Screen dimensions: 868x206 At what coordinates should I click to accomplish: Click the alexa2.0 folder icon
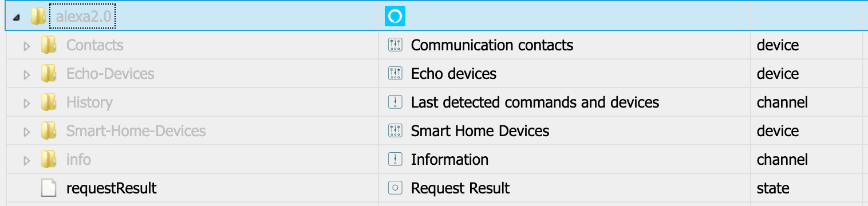pos(38,17)
